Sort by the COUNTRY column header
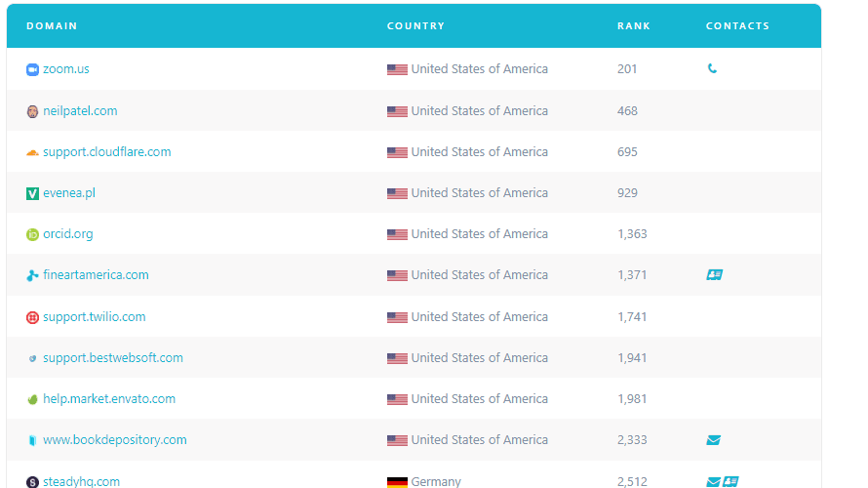The height and width of the screenshot is (488, 868). click(415, 26)
